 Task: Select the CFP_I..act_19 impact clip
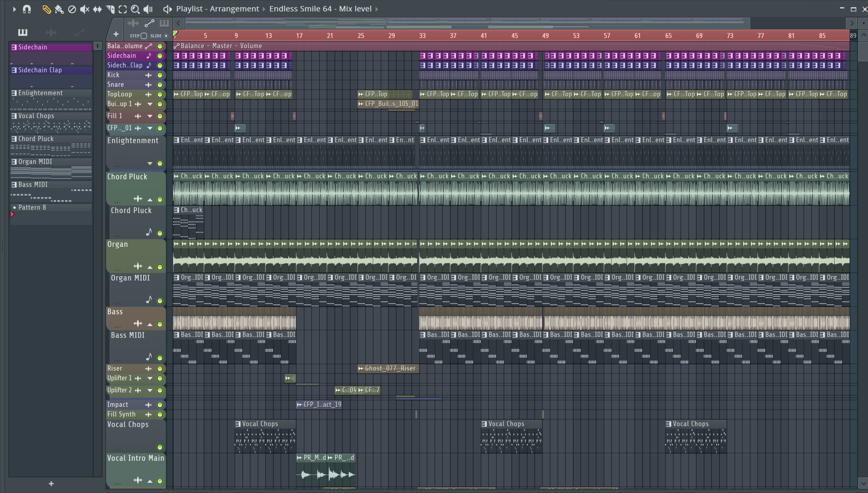pos(319,405)
